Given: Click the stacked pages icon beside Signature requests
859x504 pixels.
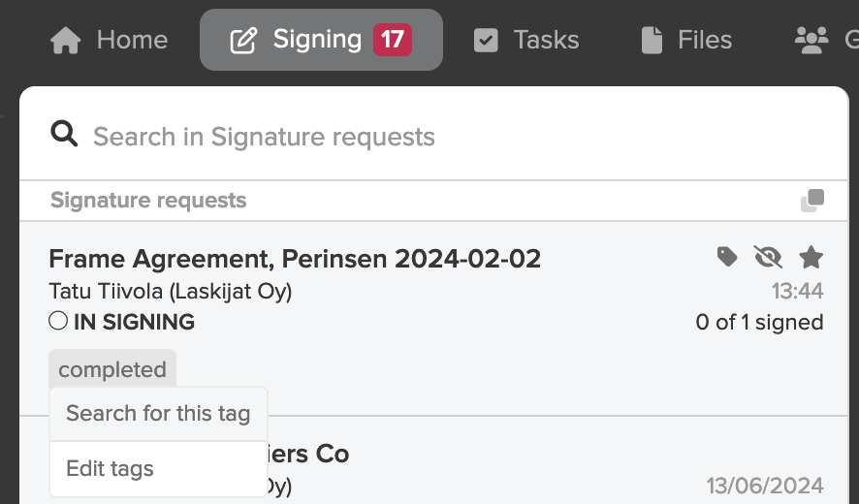Looking at the screenshot, I should [812, 200].
